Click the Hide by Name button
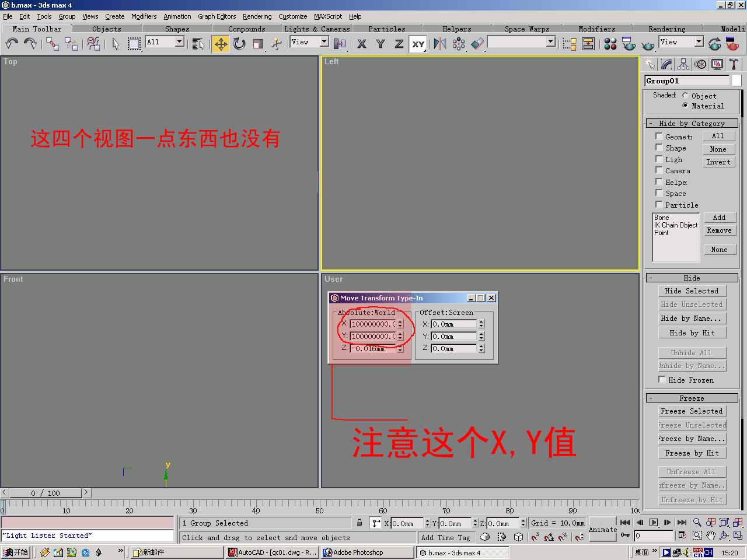Screen dimensions: 747x560 [x=692, y=318]
